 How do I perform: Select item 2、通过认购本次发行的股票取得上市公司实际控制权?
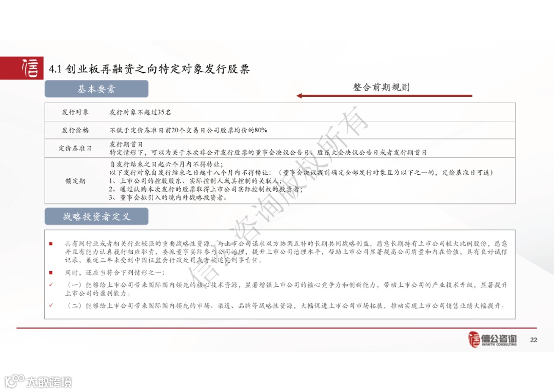tap(206, 189)
